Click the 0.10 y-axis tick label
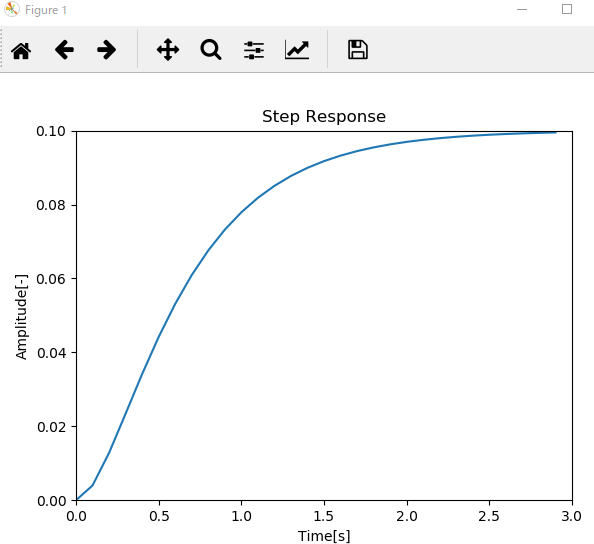This screenshot has width=594, height=544. (51, 131)
